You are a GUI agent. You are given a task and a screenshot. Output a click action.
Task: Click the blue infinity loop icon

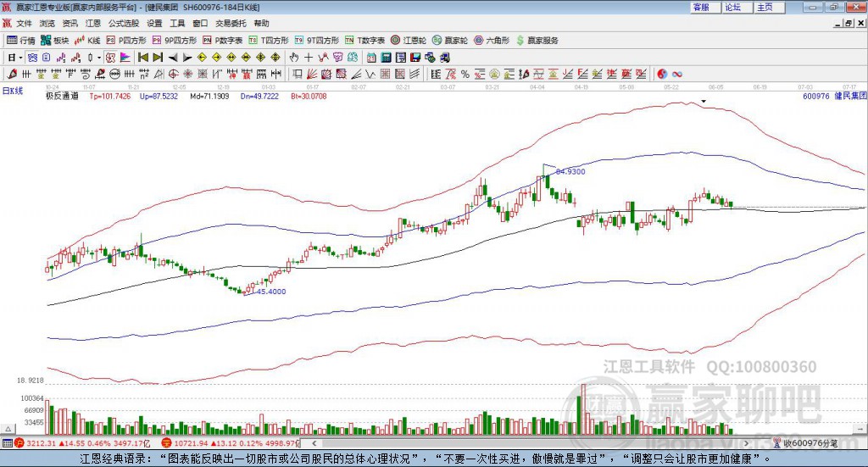[x=677, y=74]
